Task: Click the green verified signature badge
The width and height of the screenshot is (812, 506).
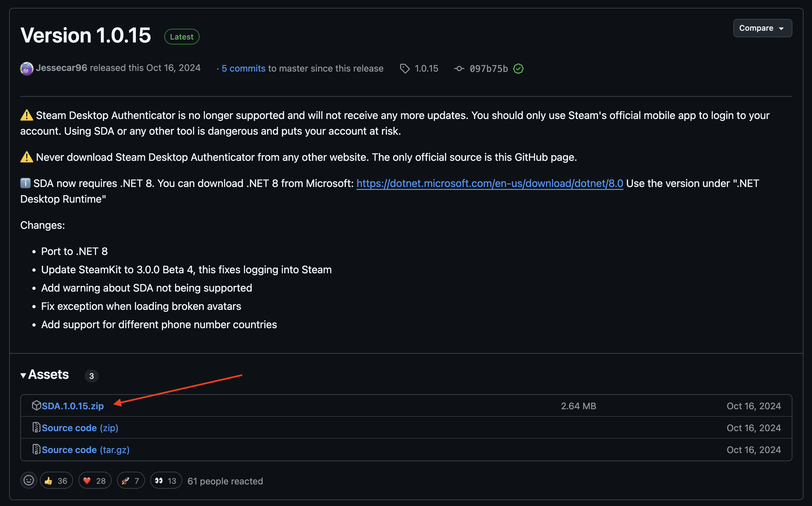Action: coord(518,69)
